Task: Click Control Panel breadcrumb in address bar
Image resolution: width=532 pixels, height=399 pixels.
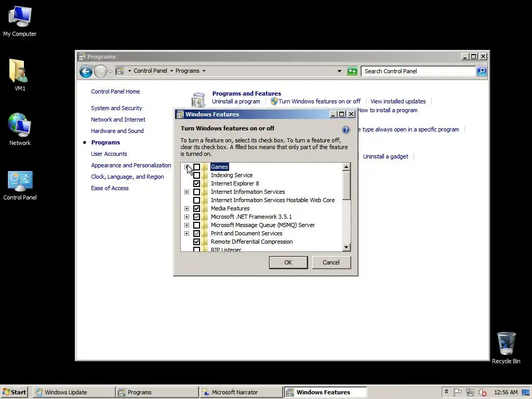Action: (150, 71)
